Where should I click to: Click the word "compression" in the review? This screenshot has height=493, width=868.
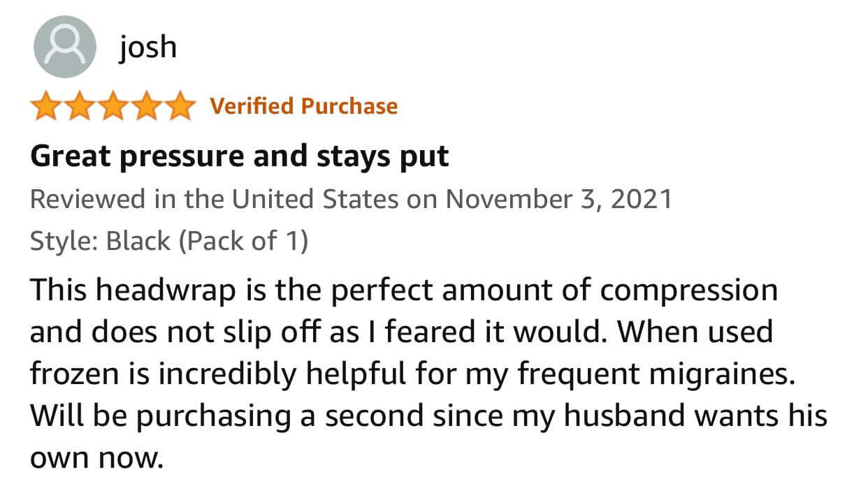pos(688,290)
